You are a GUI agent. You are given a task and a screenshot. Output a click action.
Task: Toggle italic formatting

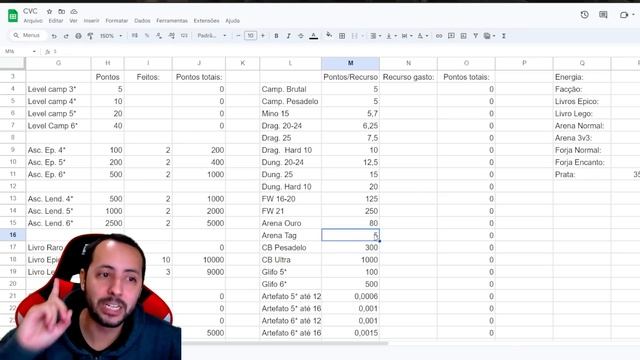coord(289,36)
